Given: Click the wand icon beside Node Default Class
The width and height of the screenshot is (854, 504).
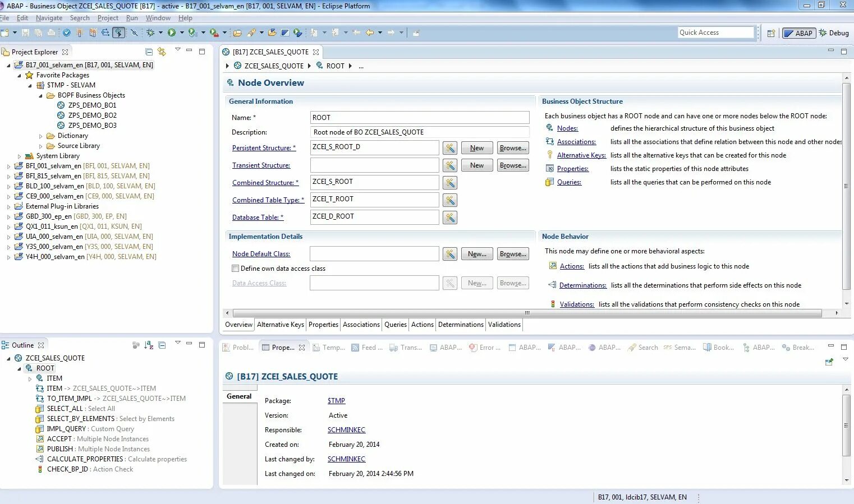Looking at the screenshot, I should click(450, 254).
